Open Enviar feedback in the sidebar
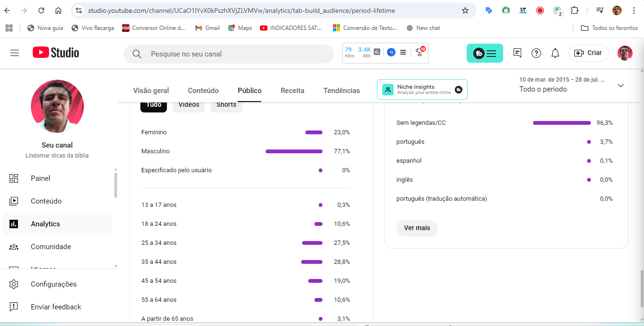Viewport: 644px width, 326px height. tap(57, 307)
